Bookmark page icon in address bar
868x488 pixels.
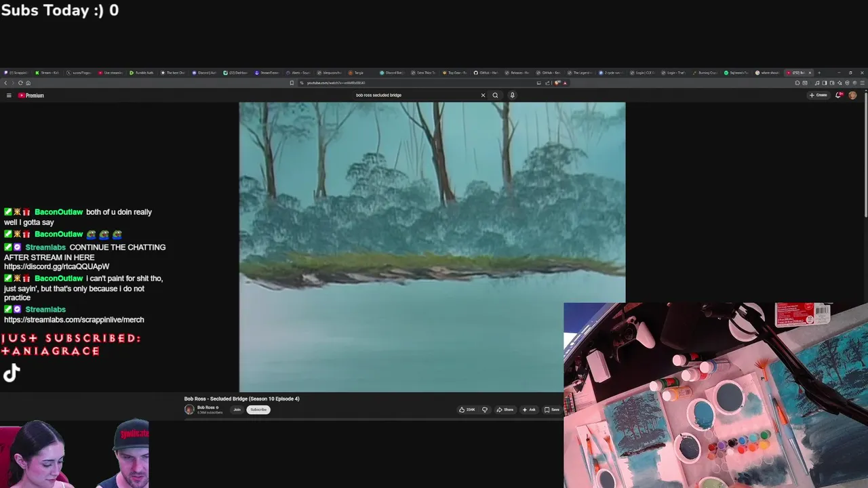click(x=292, y=83)
